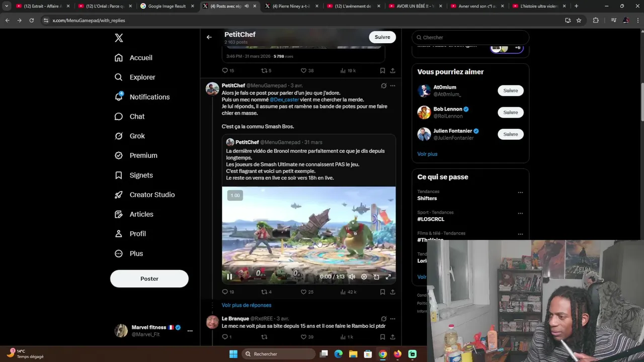Follow Bob Lennon with Suivre

pyautogui.click(x=511, y=112)
